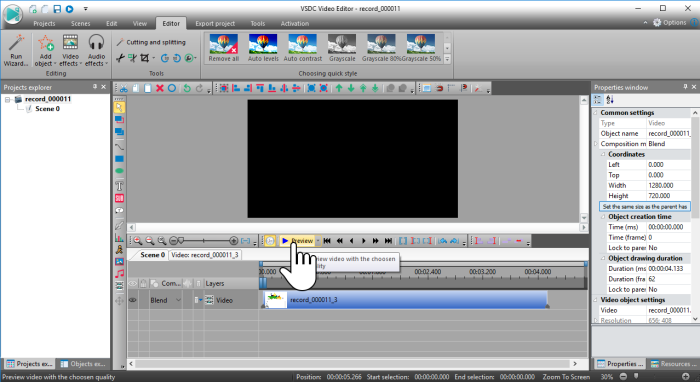The height and width of the screenshot is (382, 700).
Task: Click the Video effects icon
Action: [70, 43]
